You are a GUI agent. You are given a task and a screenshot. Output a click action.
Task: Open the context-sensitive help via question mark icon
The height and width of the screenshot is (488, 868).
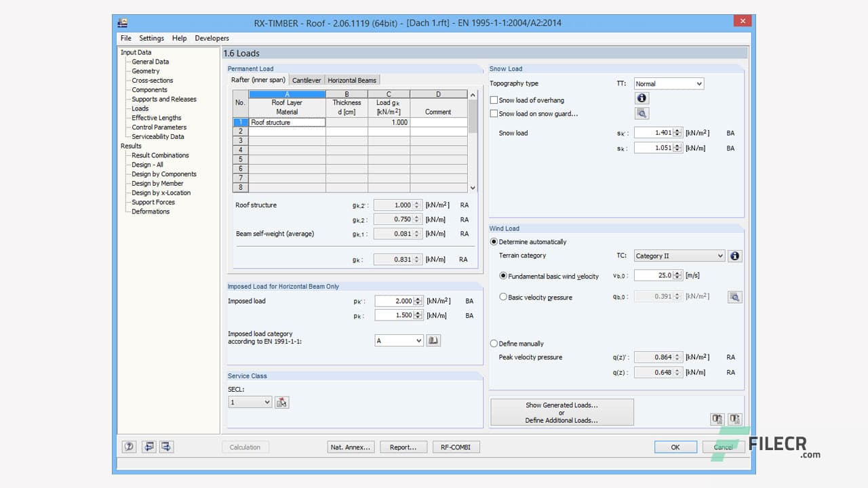click(128, 447)
